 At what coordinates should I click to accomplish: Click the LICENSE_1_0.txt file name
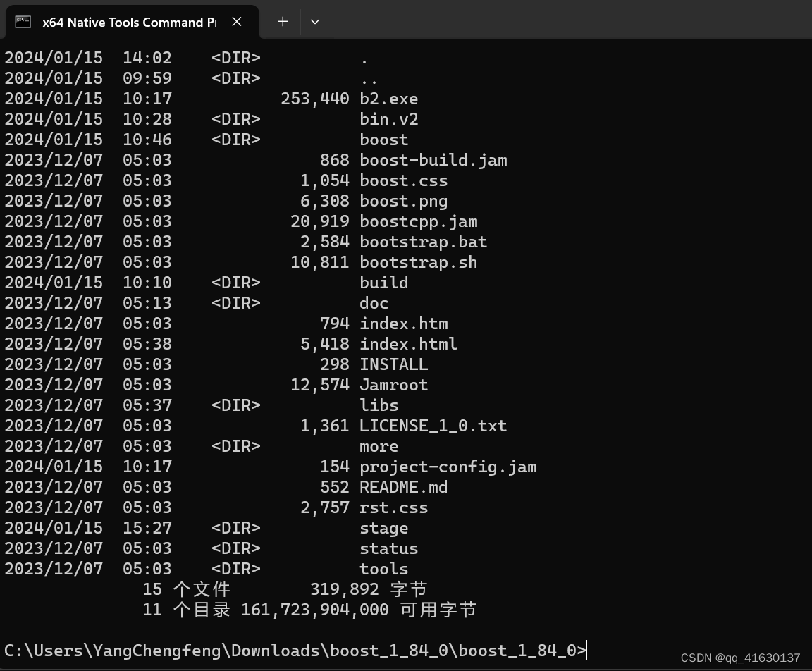433,426
